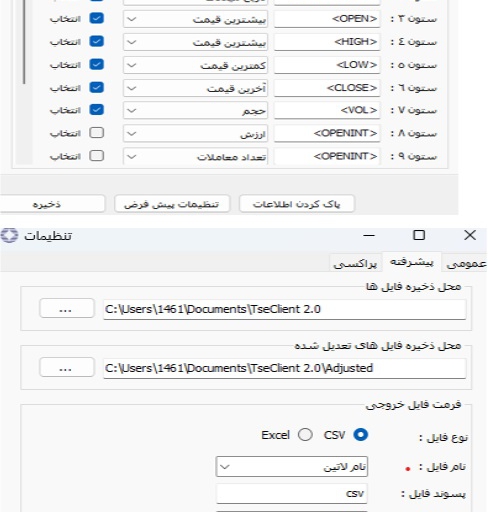Screen dimensions: 488x512
Task: Switch to the پراکسی tab
Action: coord(355,263)
